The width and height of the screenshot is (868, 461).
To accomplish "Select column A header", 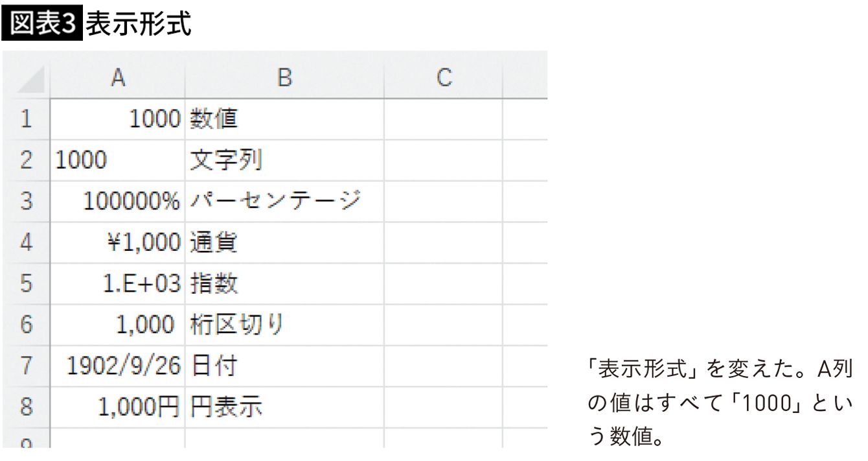I will click(x=117, y=78).
